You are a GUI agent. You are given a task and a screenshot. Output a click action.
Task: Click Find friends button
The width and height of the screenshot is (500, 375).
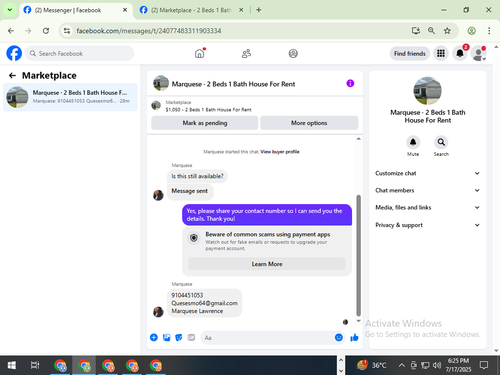click(410, 53)
